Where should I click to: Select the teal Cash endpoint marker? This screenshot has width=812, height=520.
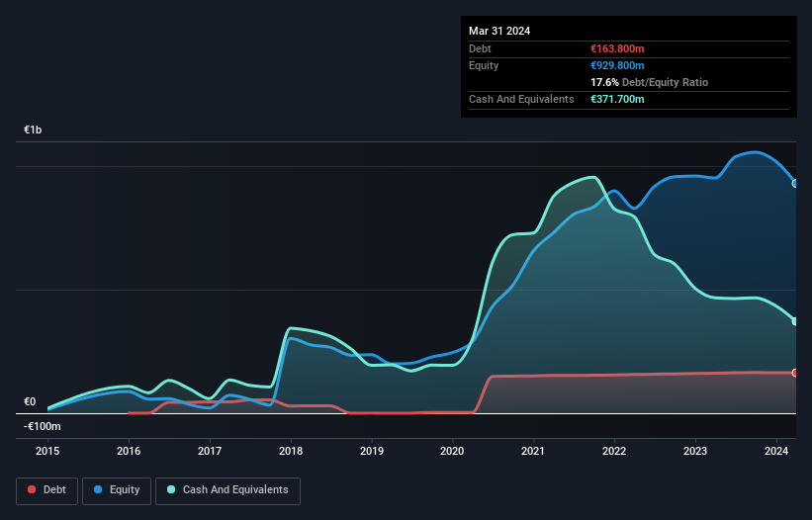point(795,321)
